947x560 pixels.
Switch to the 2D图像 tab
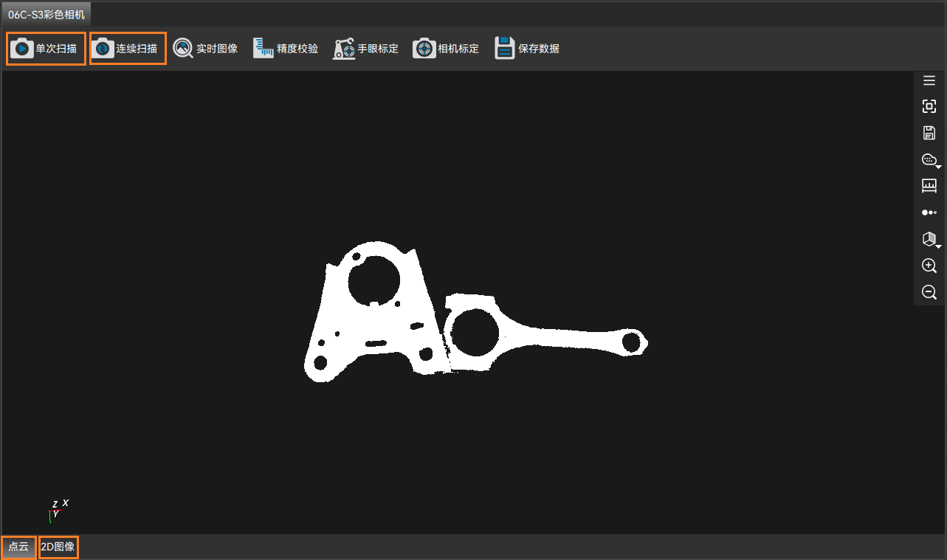58,547
